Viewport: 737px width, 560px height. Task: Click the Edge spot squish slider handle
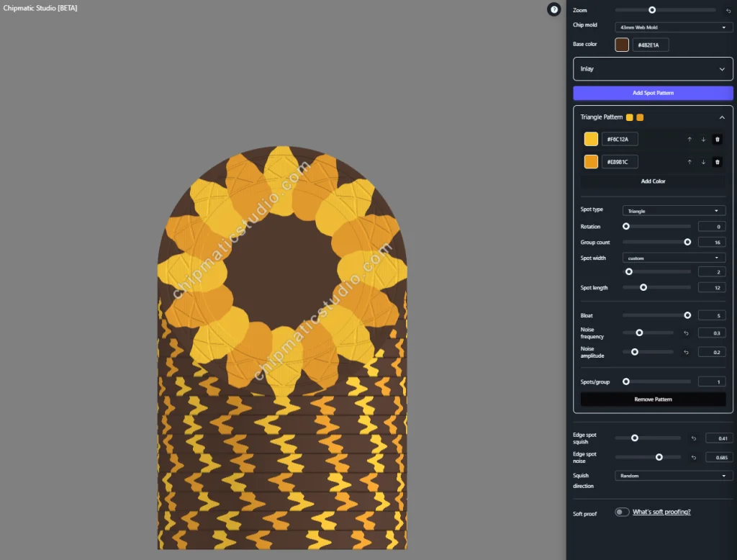pyautogui.click(x=635, y=438)
